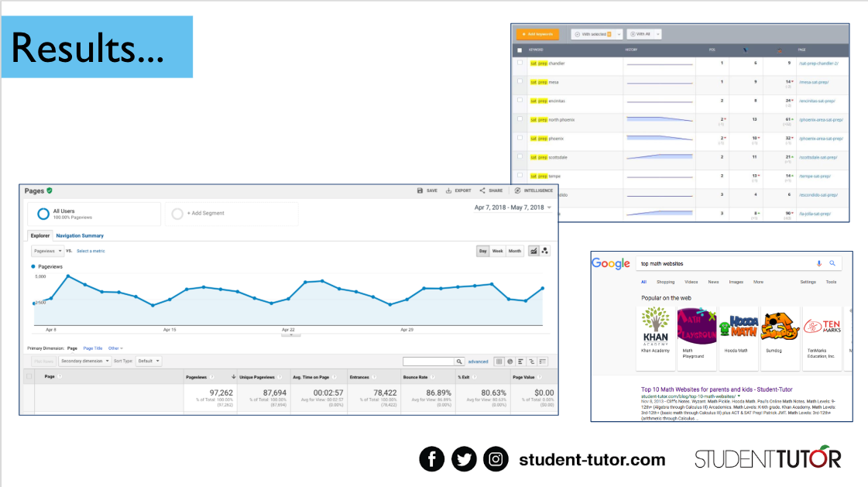Toggle the select-all keywords checkbox
The image size is (868, 487).
tap(520, 50)
